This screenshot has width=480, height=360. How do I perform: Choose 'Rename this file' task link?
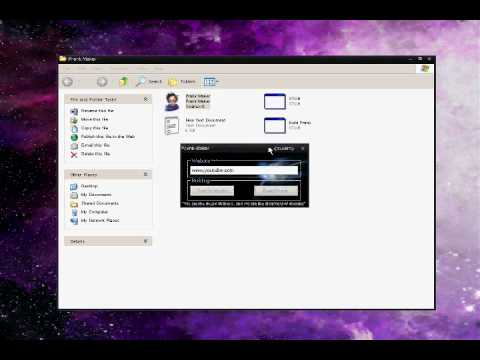click(97, 111)
